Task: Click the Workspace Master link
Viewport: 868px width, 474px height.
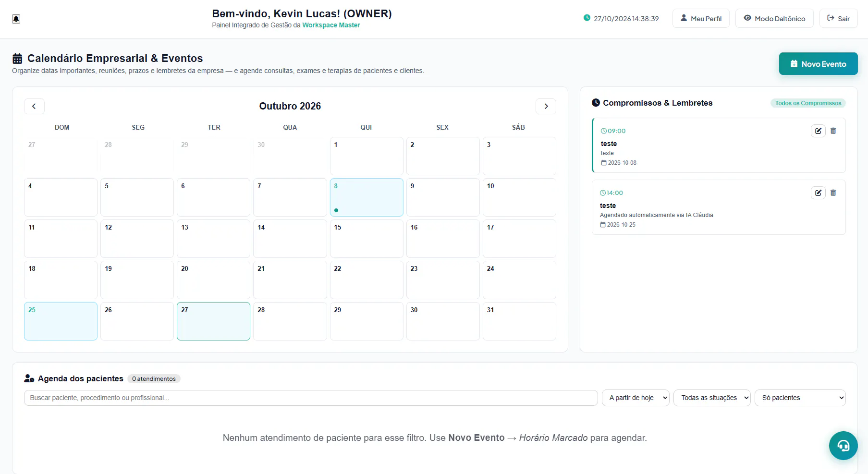Action: pos(331,25)
